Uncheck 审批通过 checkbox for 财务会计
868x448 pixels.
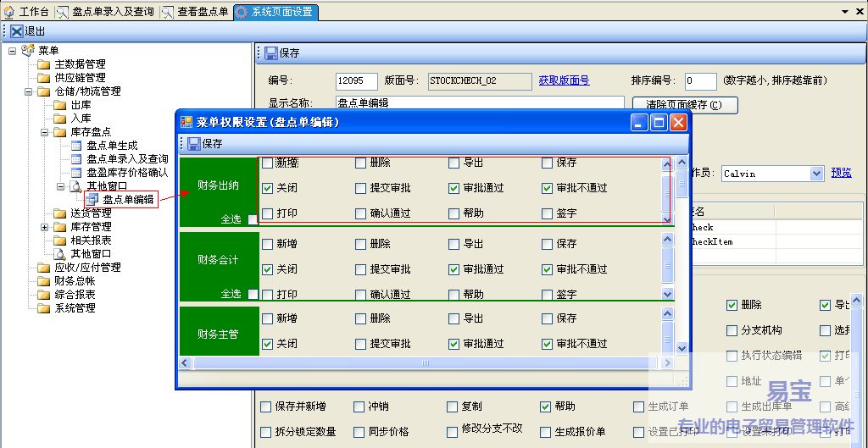(454, 269)
